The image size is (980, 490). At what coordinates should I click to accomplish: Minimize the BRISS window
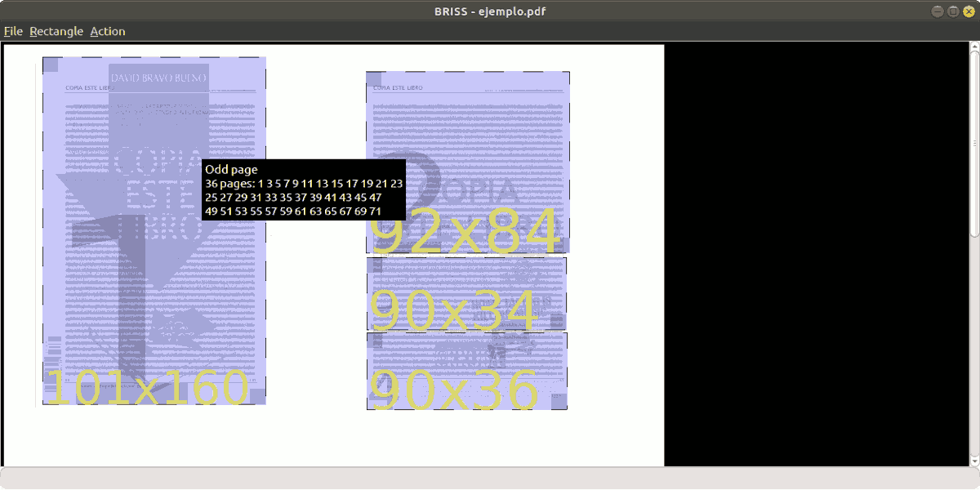tap(938, 11)
